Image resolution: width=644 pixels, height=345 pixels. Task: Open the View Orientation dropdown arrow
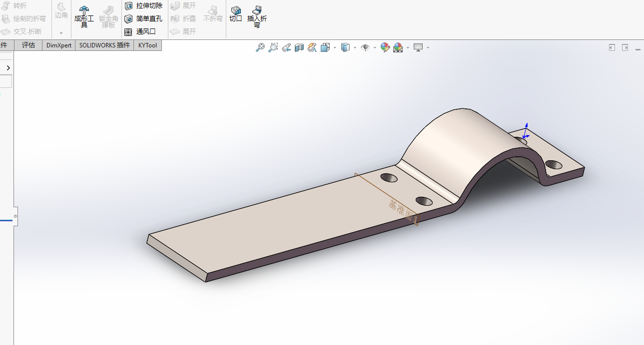point(335,48)
